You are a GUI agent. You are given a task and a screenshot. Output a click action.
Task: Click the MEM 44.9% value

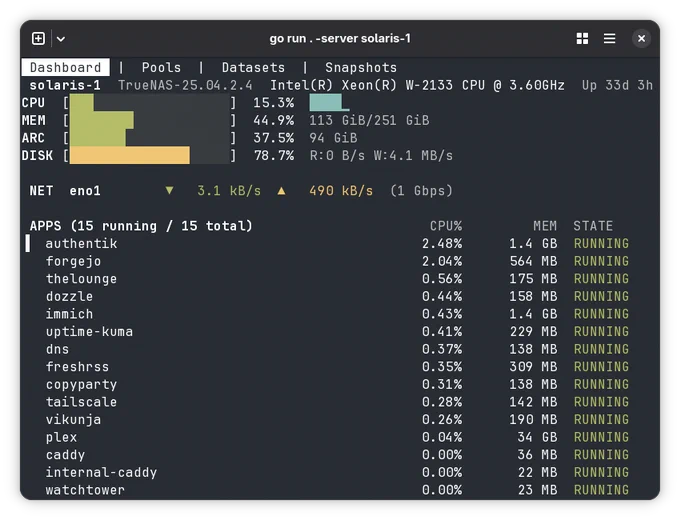[274, 120]
